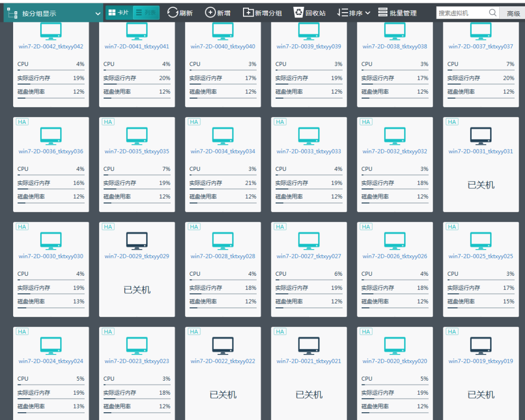This screenshot has height=420, width=525.
Task: Click dark monitor icon of win7-2D-0031_tktxyy031
Action: tap(481, 136)
